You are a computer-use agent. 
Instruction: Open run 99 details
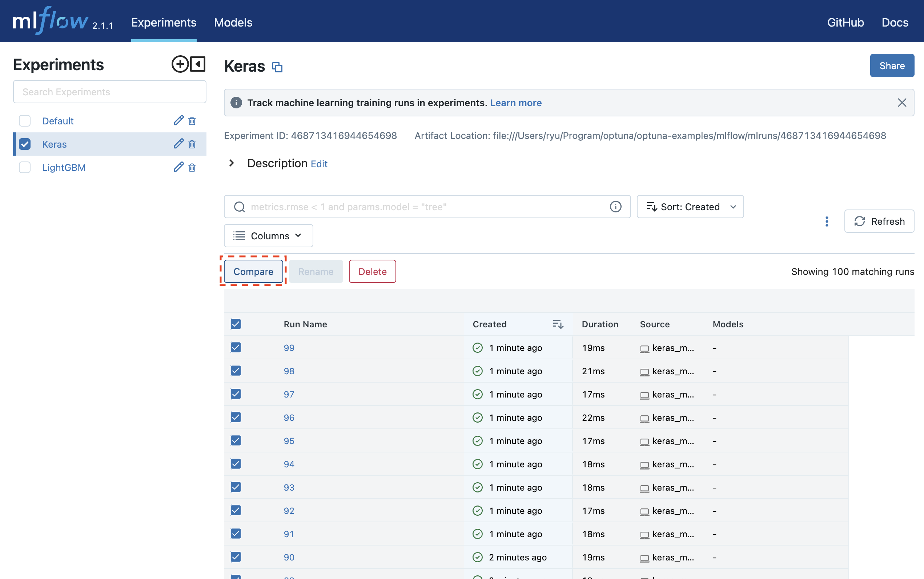(289, 348)
